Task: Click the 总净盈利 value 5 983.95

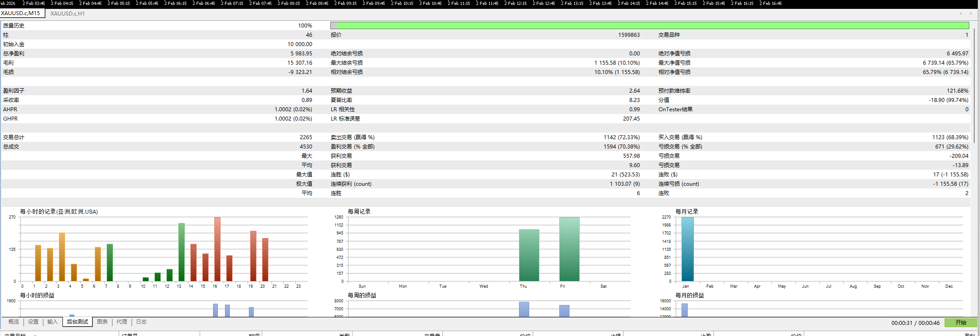Action: point(302,54)
